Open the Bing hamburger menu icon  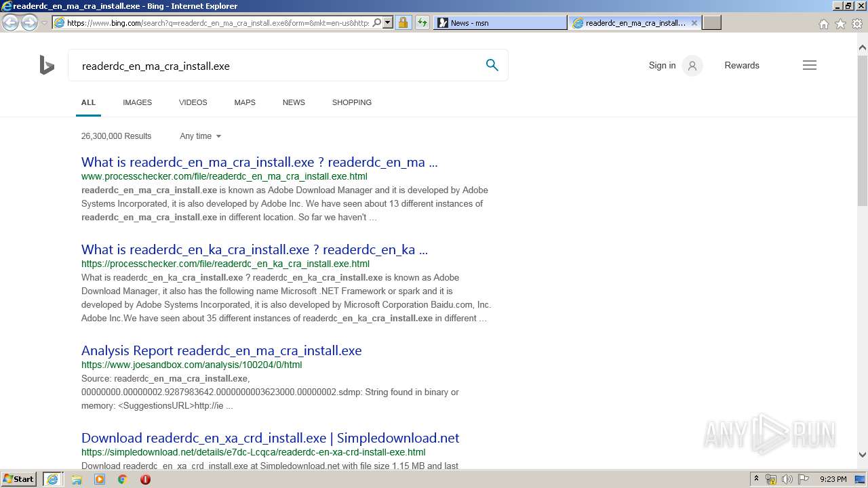810,65
